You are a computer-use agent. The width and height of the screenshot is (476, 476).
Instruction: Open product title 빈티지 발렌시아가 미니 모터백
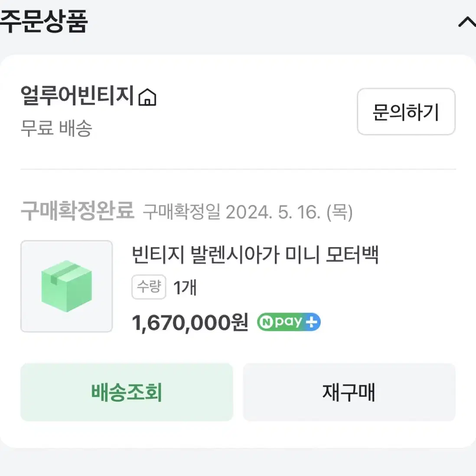(x=255, y=255)
